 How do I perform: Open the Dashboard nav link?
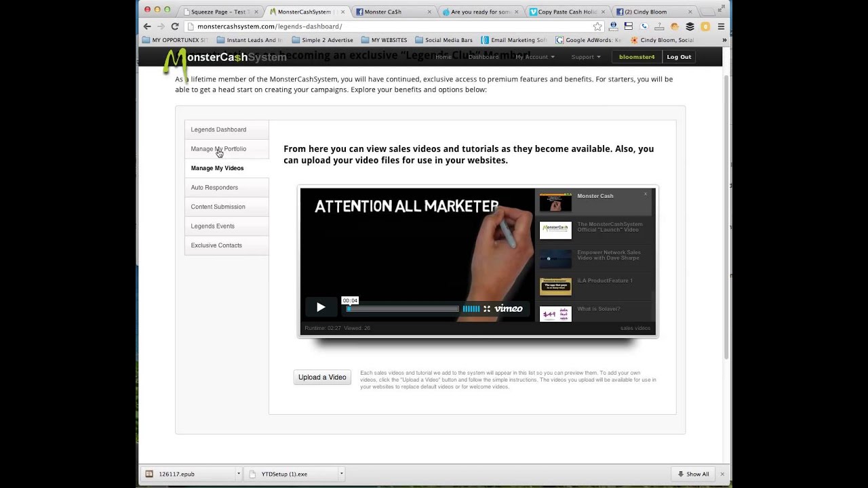[x=484, y=57]
